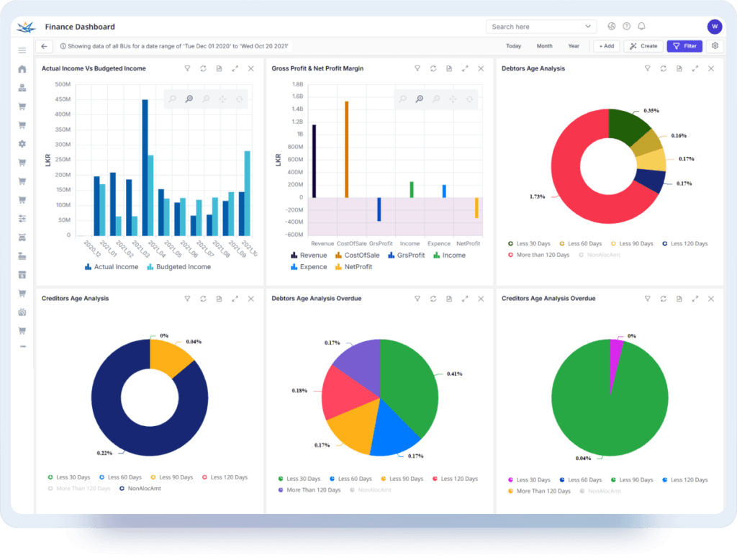This screenshot has width=737, height=560.
Task: Toggle the Revenue series in the legend
Action: [x=312, y=255]
